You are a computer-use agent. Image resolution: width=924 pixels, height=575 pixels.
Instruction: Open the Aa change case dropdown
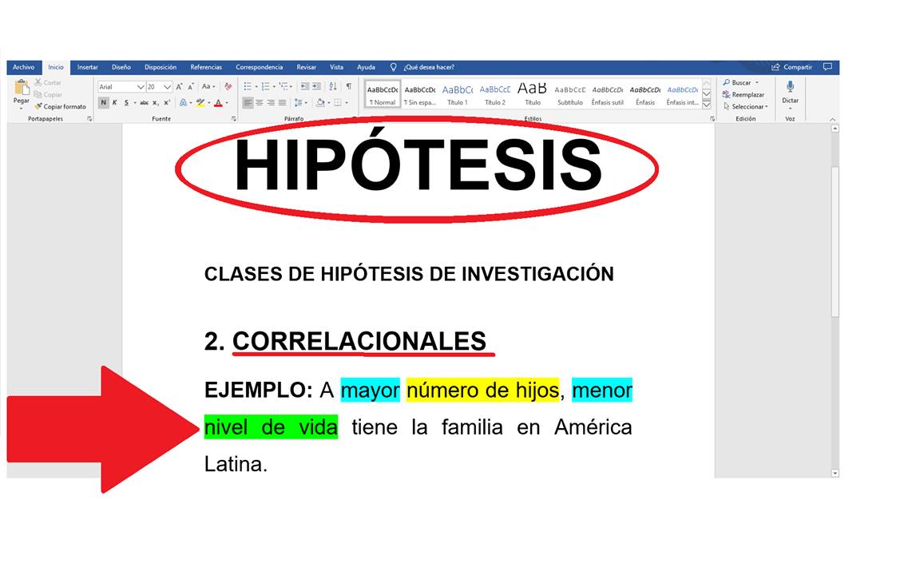(208, 86)
